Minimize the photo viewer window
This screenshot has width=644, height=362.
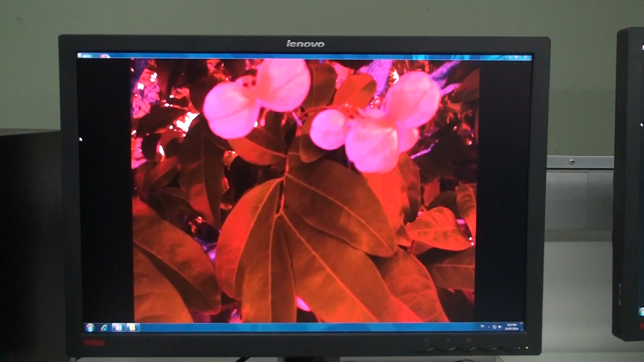(509, 57)
